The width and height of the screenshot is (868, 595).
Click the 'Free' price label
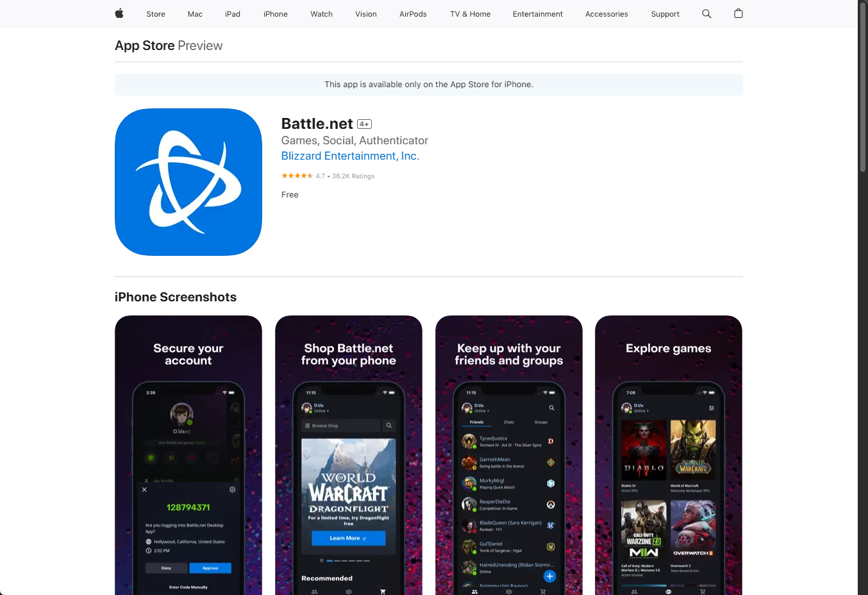(x=290, y=195)
